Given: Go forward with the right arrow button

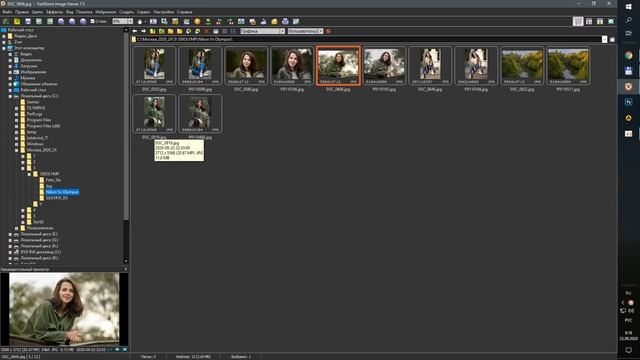Looking at the screenshot, I should pos(143,31).
